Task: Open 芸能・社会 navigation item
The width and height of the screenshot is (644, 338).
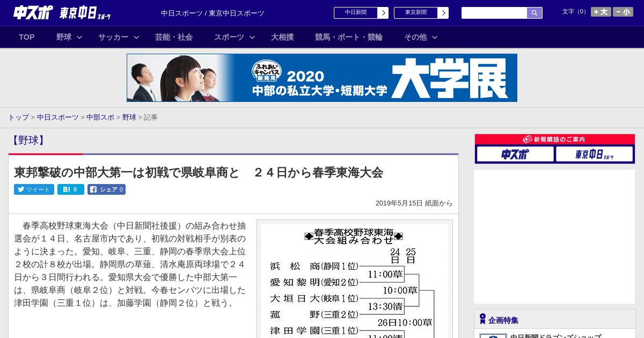Action: 174,37
